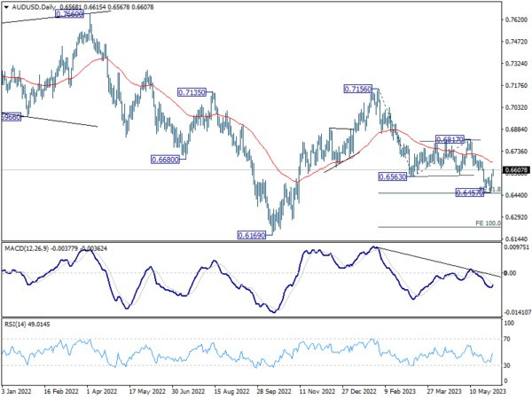Image resolution: width=532 pixels, height=399 pixels.
Task: Click the 0.71560 price label
Action: [x=358, y=89]
